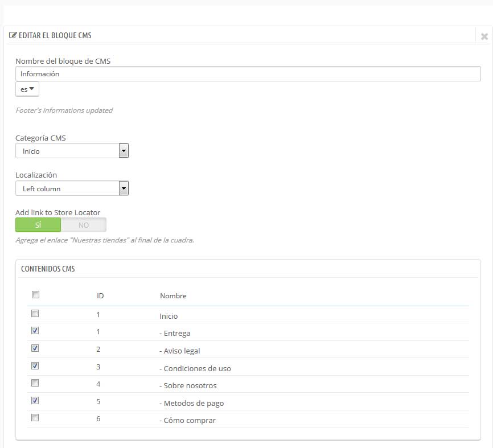The image size is (493, 448).
Task: Enable the Sobre nosotros checkbox
Action: (35, 383)
